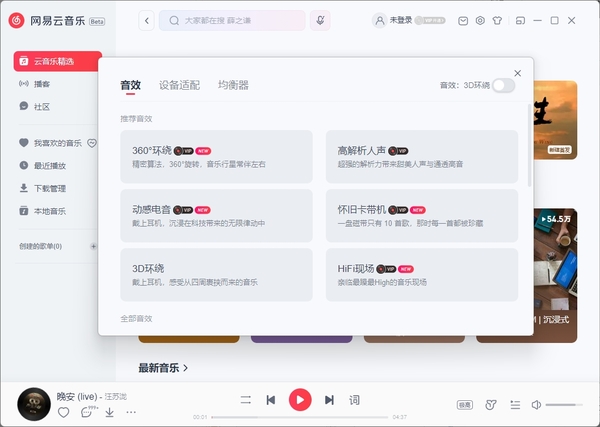Image resolution: width=600 pixels, height=427 pixels.
Task: Add a new playlist with plus icon
Action: [x=94, y=246]
